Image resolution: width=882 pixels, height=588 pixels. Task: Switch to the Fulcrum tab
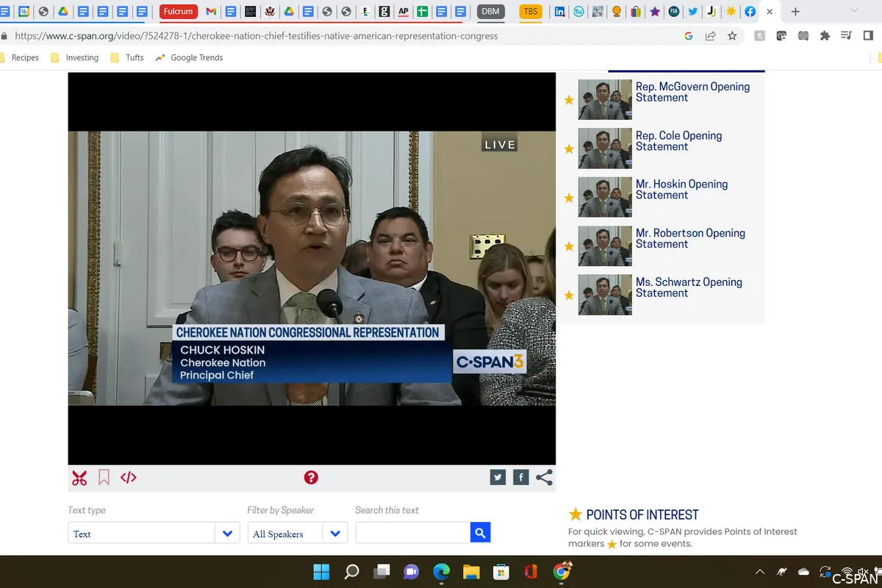179,11
